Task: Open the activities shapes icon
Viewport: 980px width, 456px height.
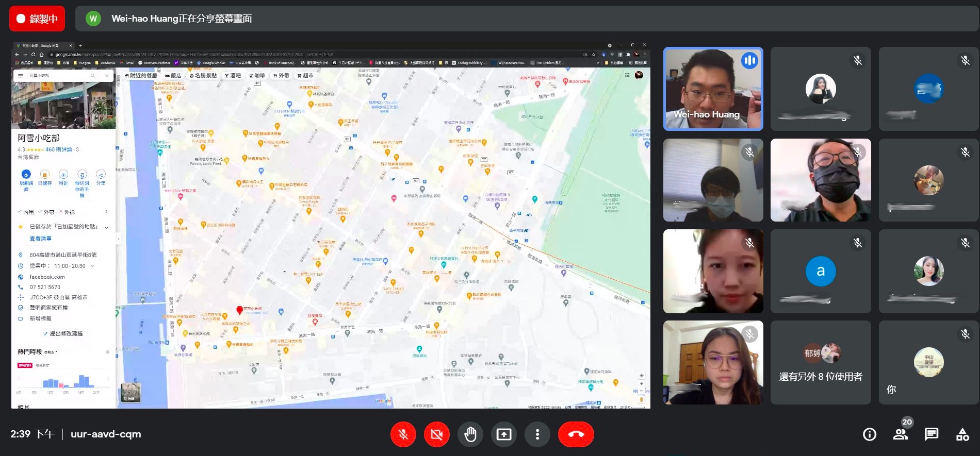Action: (962, 434)
